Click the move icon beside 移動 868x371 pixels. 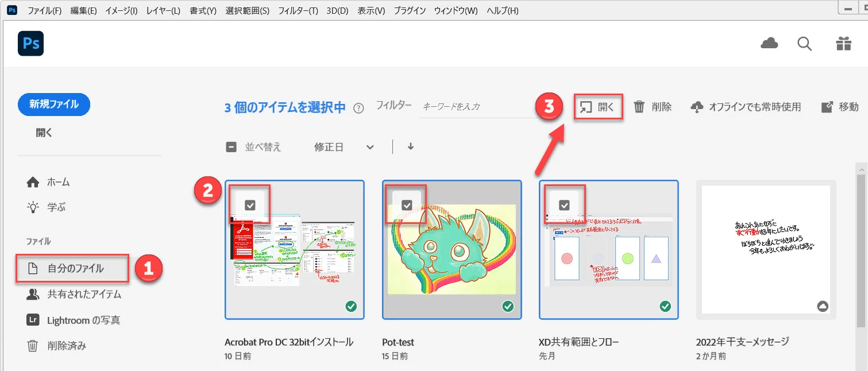point(827,107)
